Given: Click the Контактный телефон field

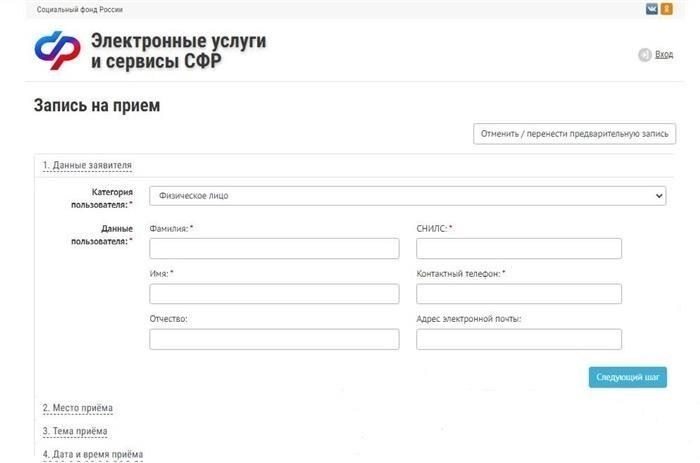Looking at the screenshot, I should pyautogui.click(x=518, y=294).
